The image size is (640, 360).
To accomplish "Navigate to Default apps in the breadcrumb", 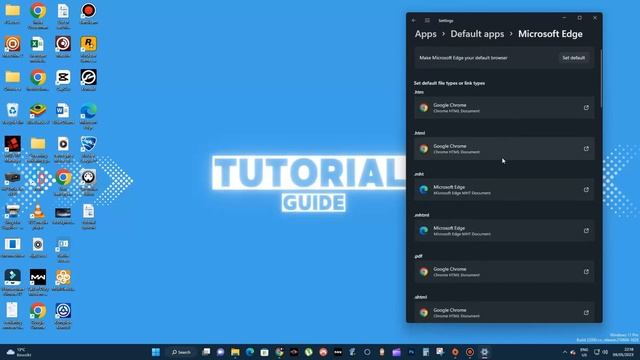I will point(477,34).
